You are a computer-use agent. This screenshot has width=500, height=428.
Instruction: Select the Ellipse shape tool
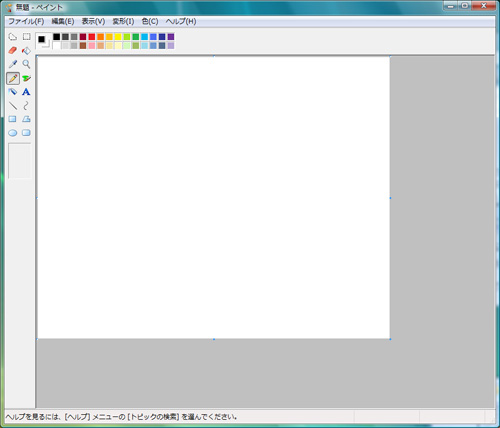[13, 133]
